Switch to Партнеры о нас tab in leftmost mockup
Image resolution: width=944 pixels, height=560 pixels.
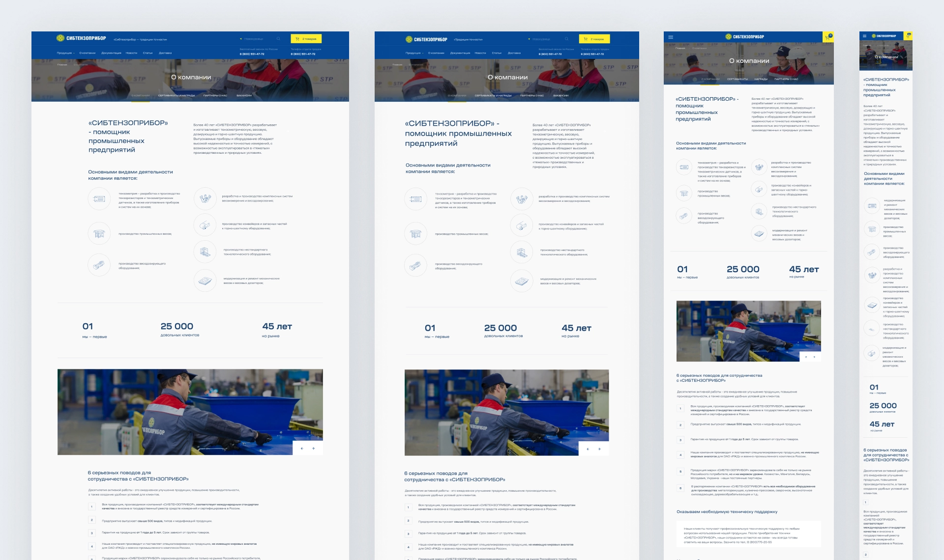215,95
